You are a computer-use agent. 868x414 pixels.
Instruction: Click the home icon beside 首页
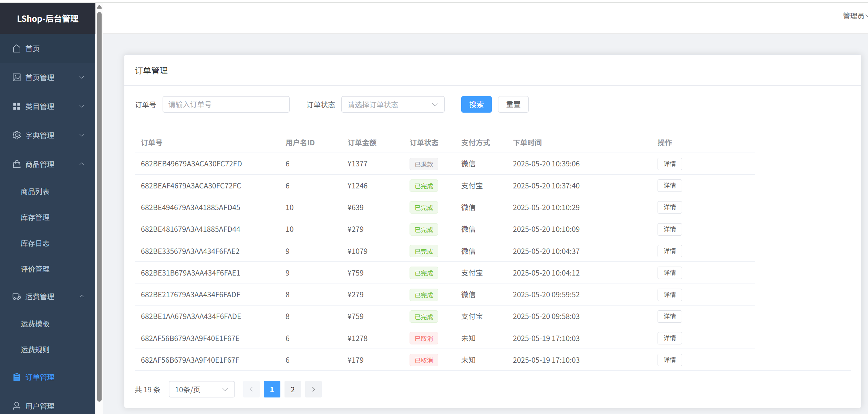[x=17, y=49]
